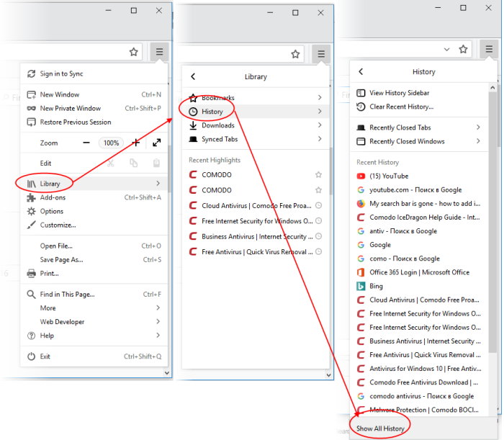Open Comodo Free Antivirus Download entry

[x=419, y=382]
